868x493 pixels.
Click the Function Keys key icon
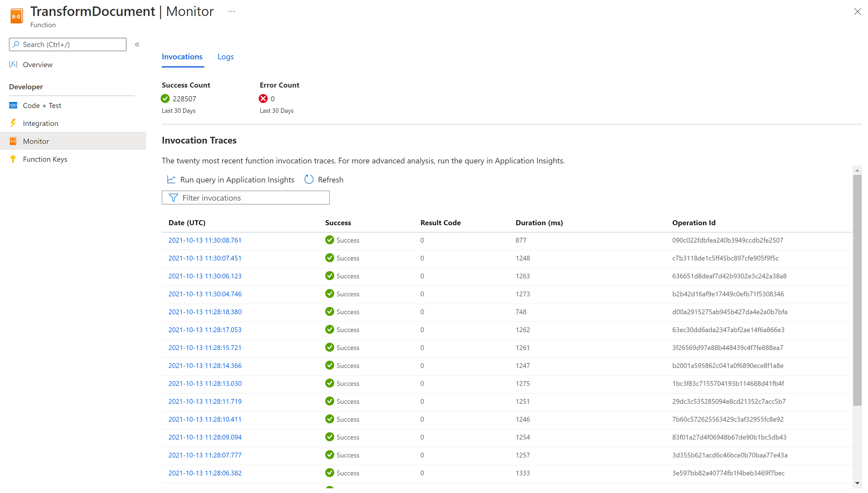click(13, 159)
